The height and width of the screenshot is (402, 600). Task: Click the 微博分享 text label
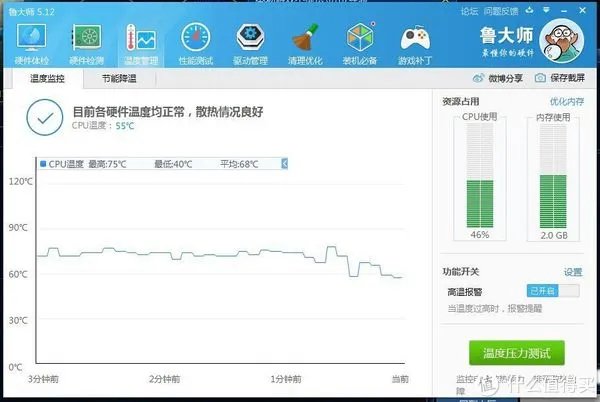tap(505, 78)
